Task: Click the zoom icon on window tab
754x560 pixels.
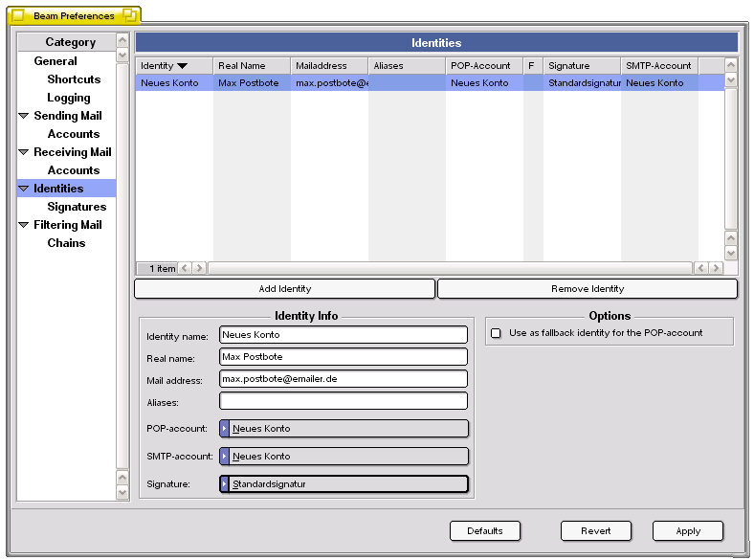Action: click(129, 16)
